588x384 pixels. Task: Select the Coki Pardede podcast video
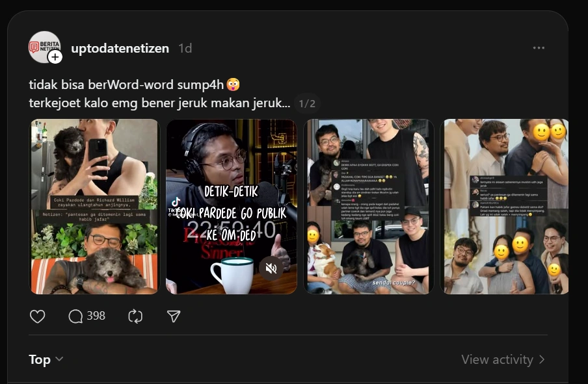click(x=232, y=205)
